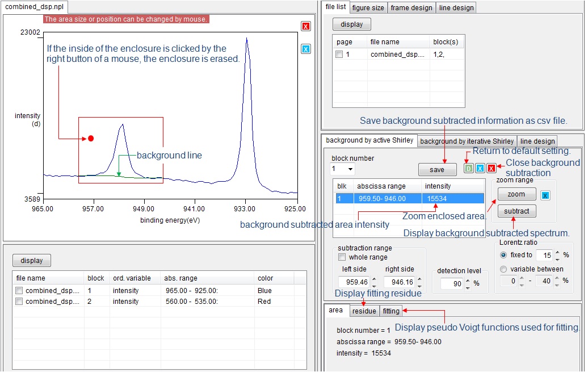The height and width of the screenshot is (372, 588).
Task: Click the variable lower limit 0 field
Action: [509, 281]
